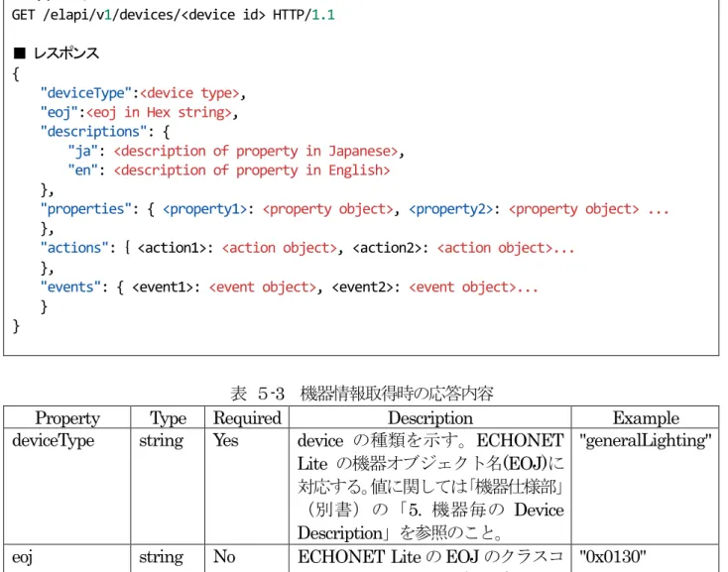Click the Property column header
The height and width of the screenshot is (572, 728).
point(67,418)
